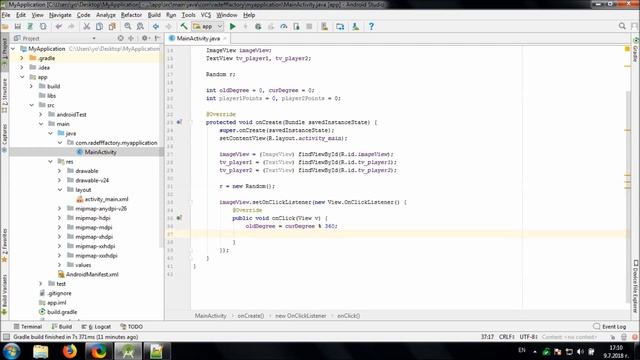Click onCreate override gutter marker
The image size is (640, 360).
coord(179,122)
